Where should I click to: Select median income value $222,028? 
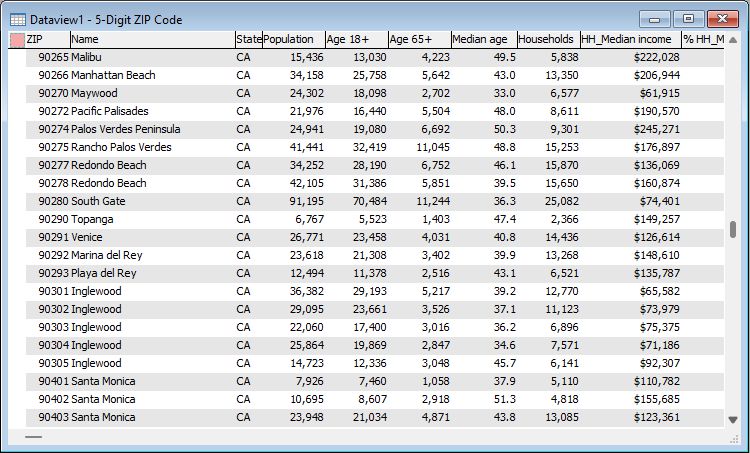657,57
